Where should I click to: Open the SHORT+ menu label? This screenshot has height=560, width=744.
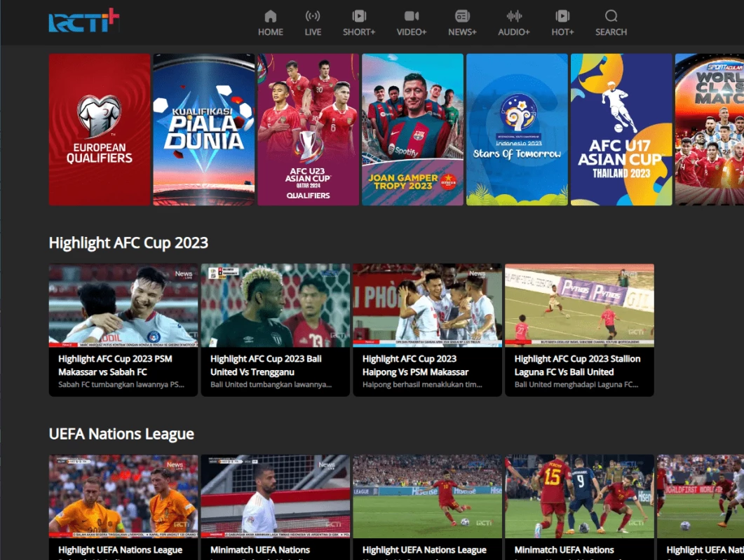359,32
